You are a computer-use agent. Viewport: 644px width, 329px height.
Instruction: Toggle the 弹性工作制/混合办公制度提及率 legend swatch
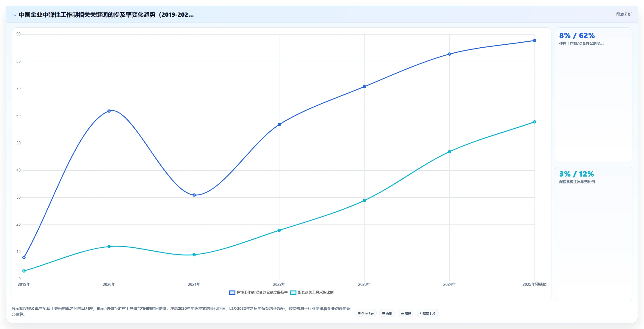pos(232,292)
